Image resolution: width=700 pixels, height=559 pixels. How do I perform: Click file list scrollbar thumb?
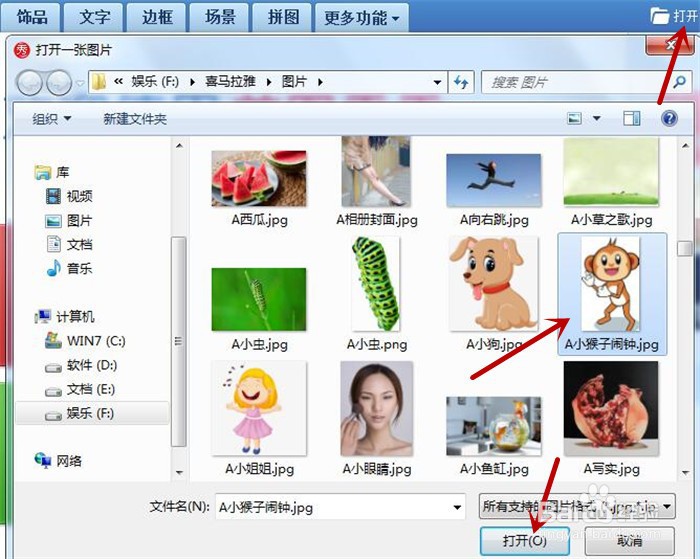point(684,248)
